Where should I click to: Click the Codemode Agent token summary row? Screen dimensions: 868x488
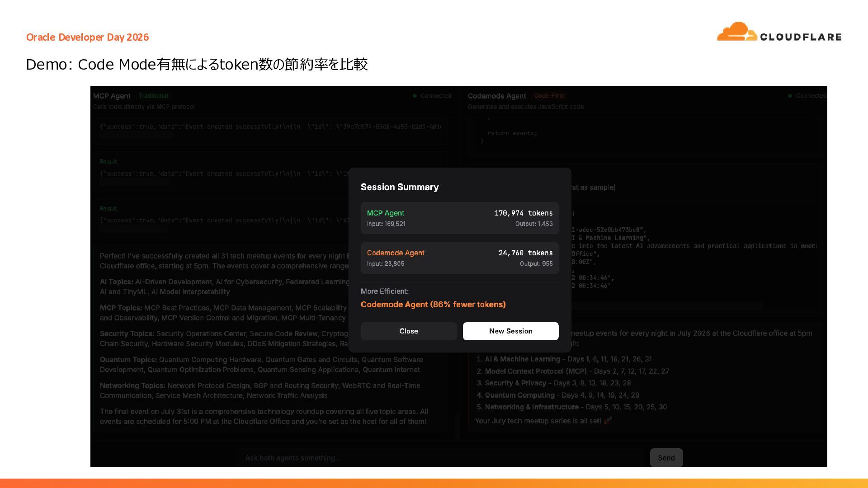(460, 258)
